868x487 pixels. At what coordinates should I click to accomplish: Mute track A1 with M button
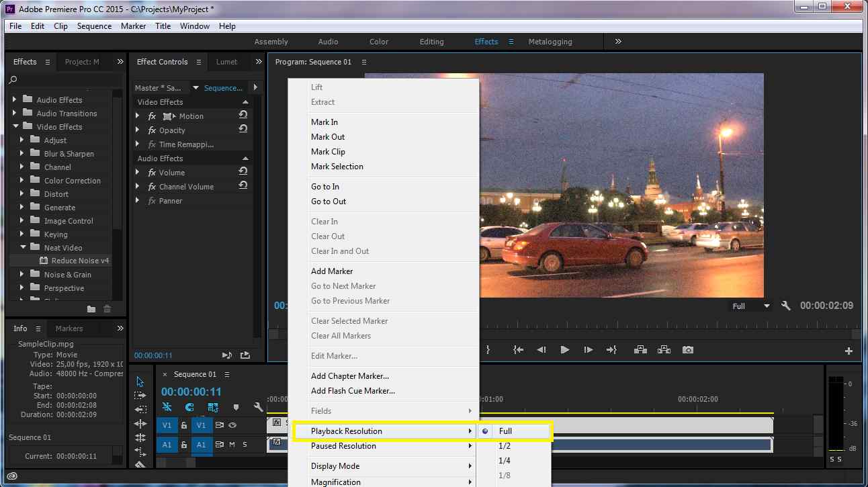click(232, 444)
